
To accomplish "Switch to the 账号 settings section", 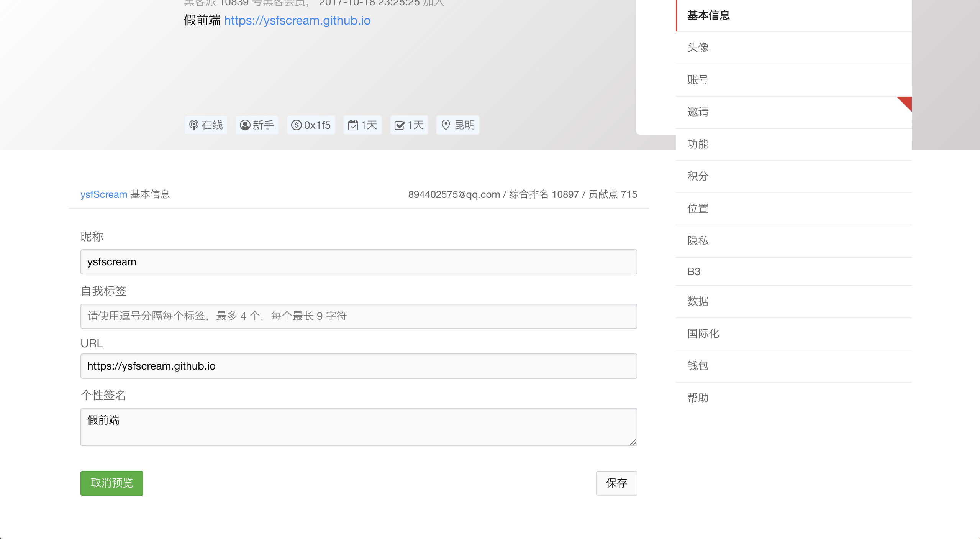I will (x=698, y=80).
